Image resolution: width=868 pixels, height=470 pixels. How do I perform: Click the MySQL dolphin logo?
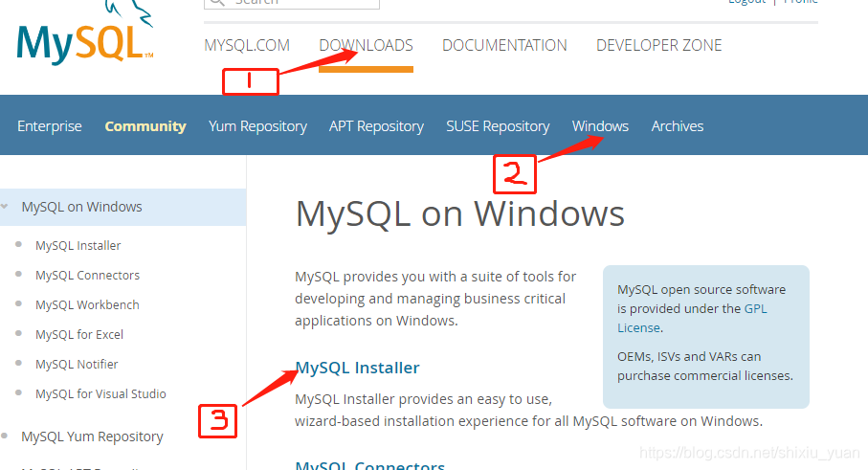point(85,33)
